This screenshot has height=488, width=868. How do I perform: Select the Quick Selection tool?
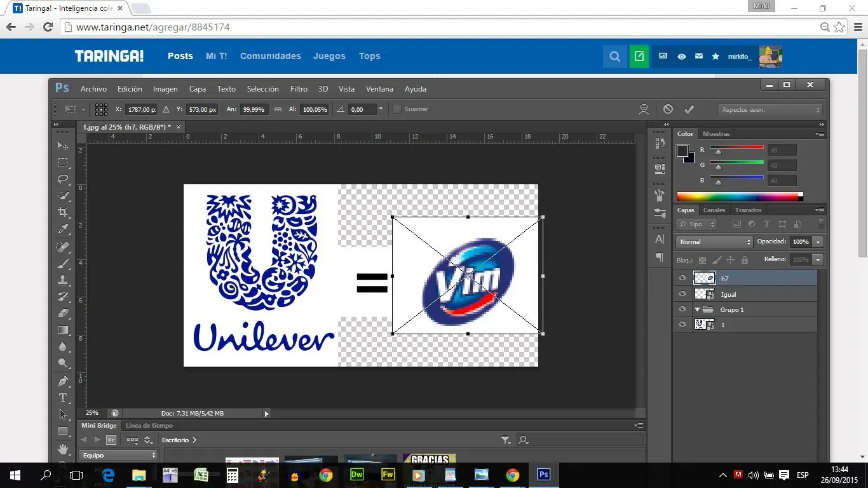click(x=63, y=196)
